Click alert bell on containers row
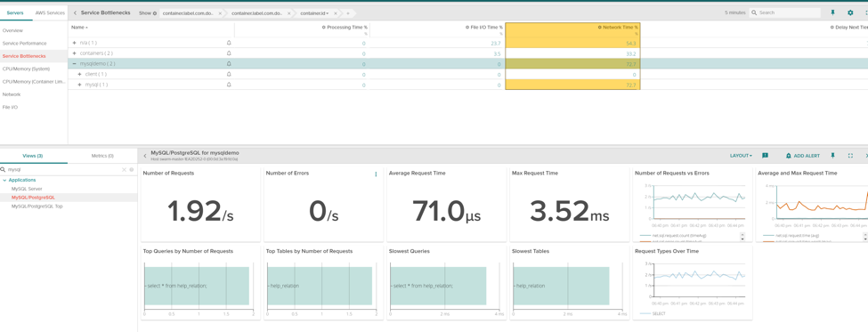The image size is (868, 332). click(229, 53)
